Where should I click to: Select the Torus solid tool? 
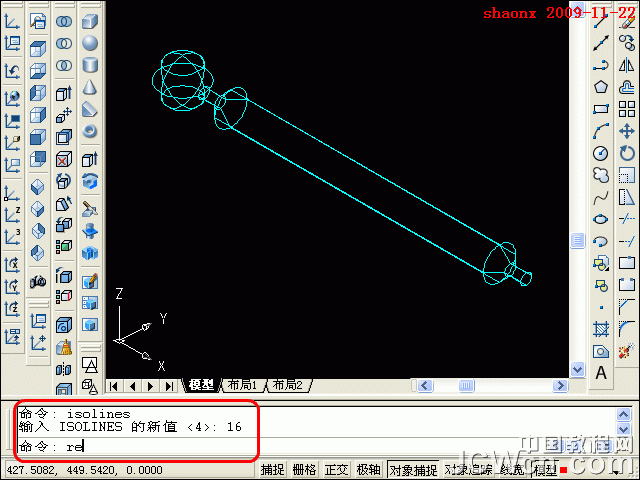89,131
